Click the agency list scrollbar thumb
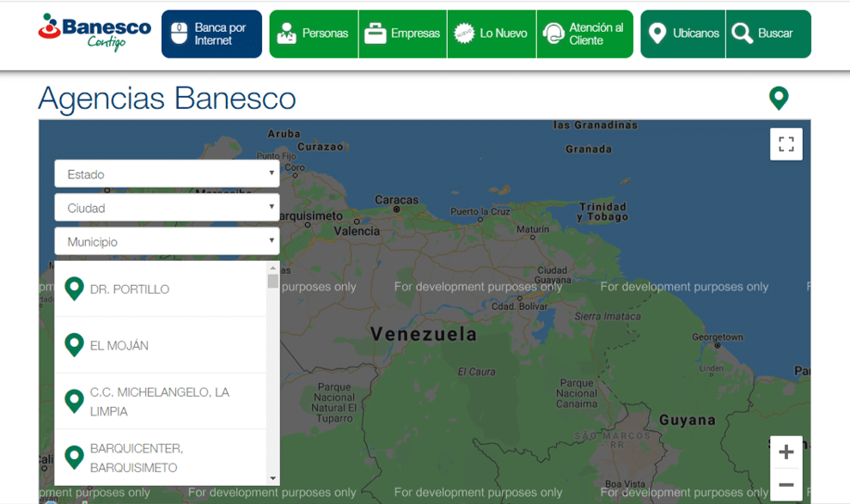 coord(272,281)
